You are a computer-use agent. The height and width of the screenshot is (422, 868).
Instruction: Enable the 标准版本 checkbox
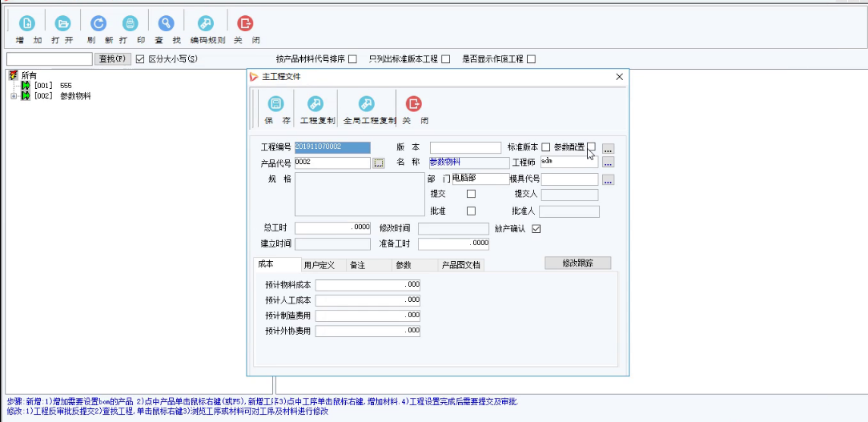(x=545, y=147)
